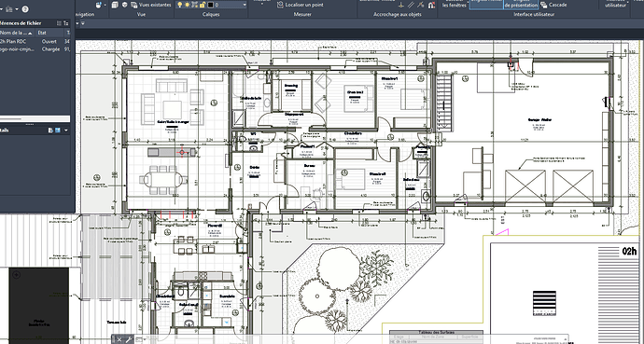Click tree view icon in references palette

click(66, 23)
